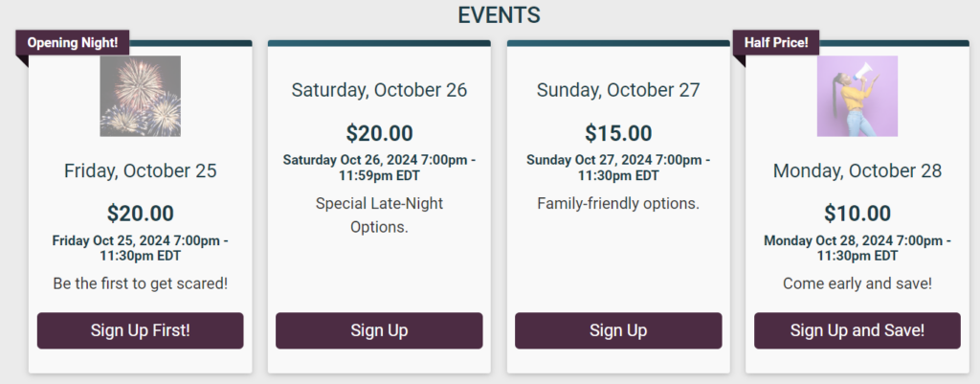
Task: Click the Come early and save! text
Action: pyautogui.click(x=857, y=283)
